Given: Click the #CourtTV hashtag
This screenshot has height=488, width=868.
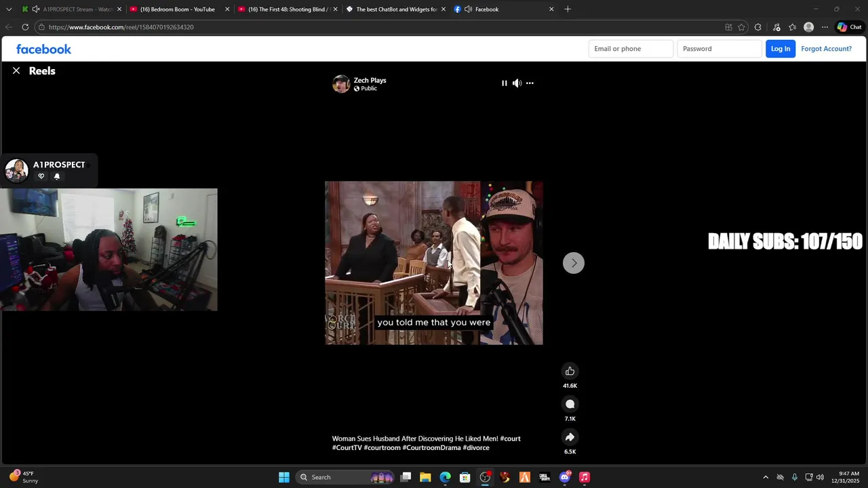Looking at the screenshot, I should [347, 448].
